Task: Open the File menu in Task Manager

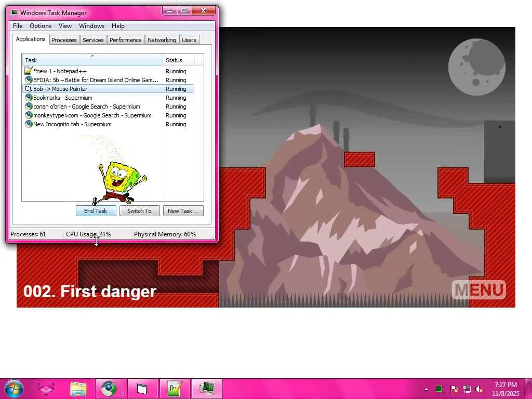Action: tap(18, 26)
